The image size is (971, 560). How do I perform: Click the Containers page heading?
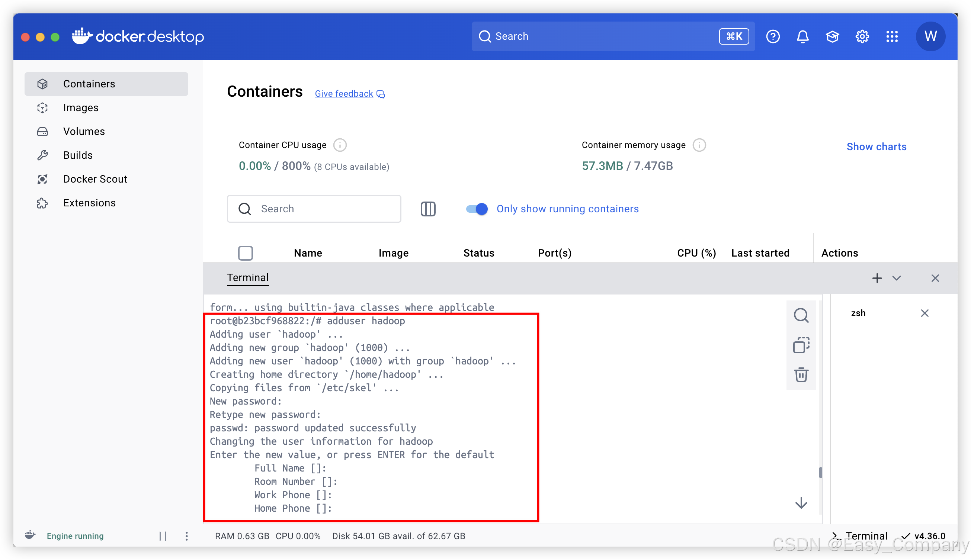tap(265, 92)
